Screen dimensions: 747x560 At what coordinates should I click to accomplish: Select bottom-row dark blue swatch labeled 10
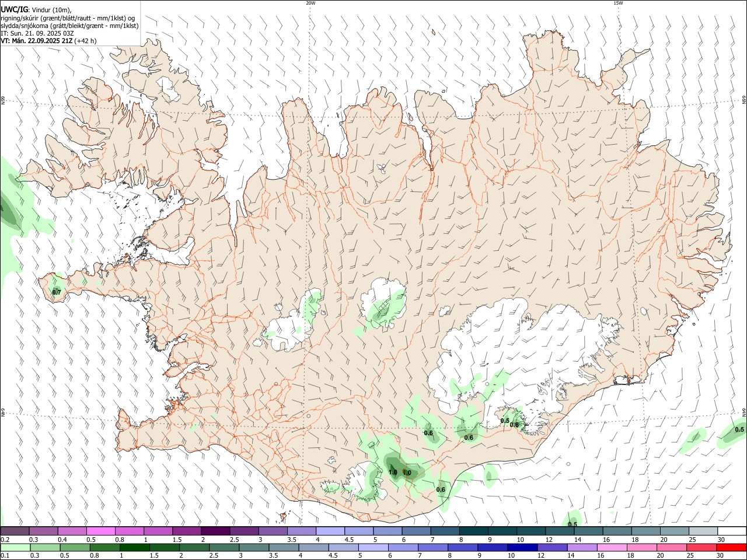523,548
